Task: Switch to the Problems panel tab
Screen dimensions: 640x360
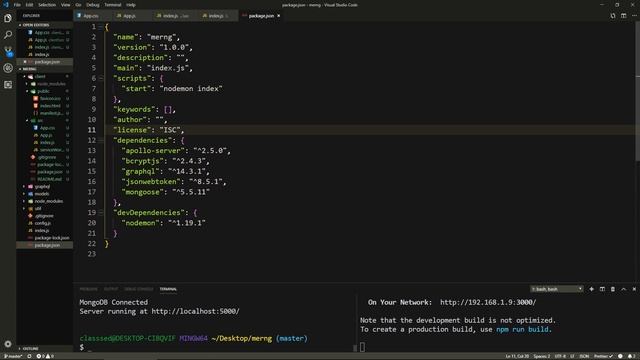Action: tap(89, 289)
